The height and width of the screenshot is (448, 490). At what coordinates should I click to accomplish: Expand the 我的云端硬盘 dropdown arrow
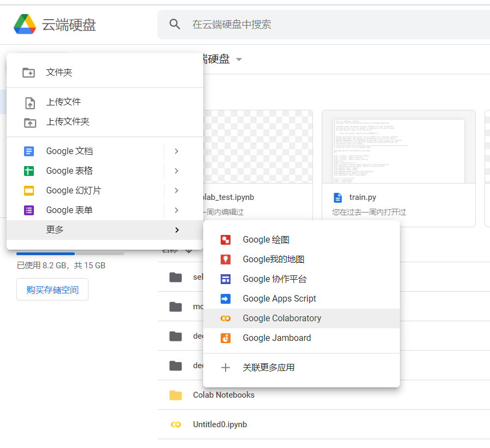pos(239,59)
